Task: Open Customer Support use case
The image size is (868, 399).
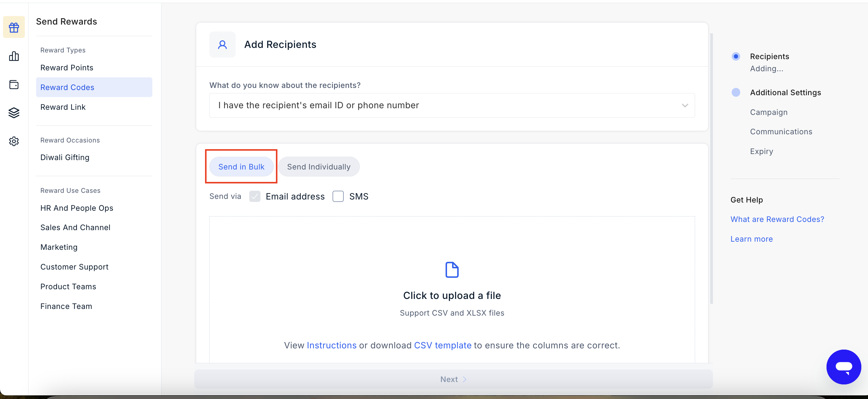Action: pos(75,267)
